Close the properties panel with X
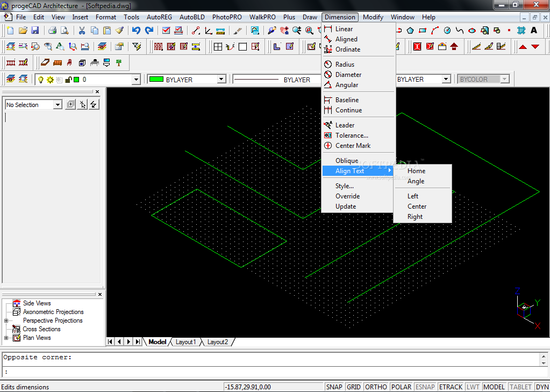The height and width of the screenshot is (392, 550). pyautogui.click(x=97, y=91)
